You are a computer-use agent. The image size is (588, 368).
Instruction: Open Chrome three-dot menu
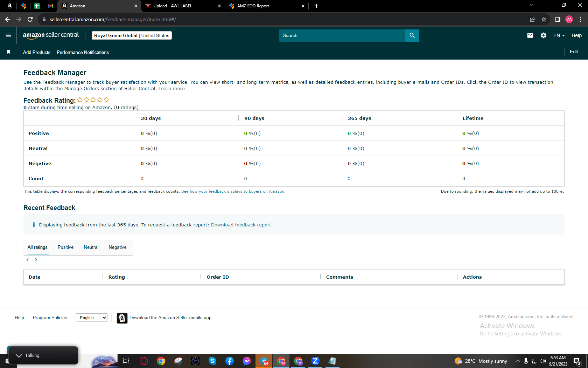coord(580,19)
